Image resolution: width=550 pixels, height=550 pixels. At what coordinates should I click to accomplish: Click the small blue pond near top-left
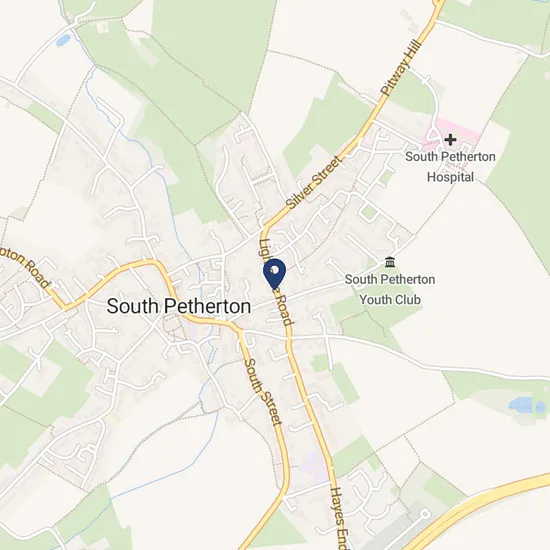click(63, 40)
